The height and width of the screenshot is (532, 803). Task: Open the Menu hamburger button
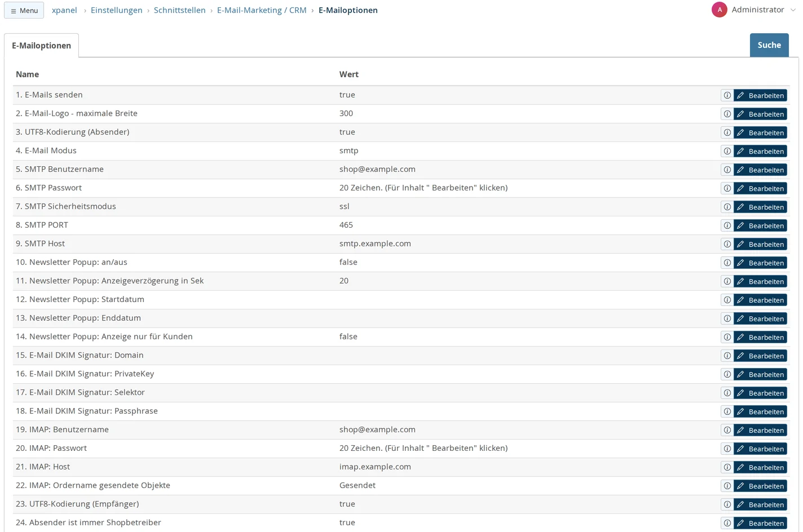point(24,10)
